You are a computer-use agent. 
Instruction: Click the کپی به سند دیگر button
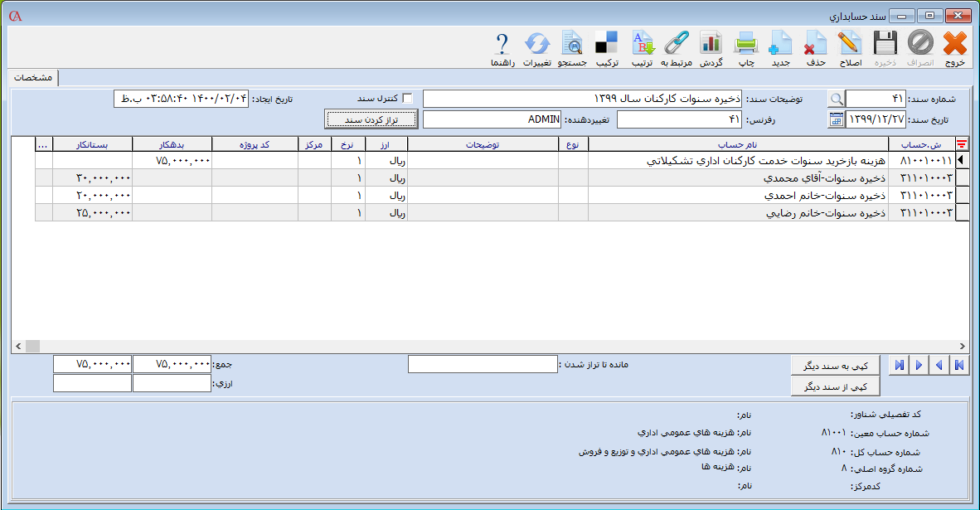(x=836, y=365)
